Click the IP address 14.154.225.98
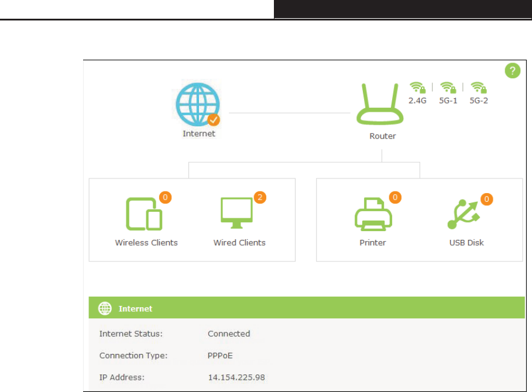Viewport: 532px width, 392px height. pyautogui.click(x=236, y=377)
